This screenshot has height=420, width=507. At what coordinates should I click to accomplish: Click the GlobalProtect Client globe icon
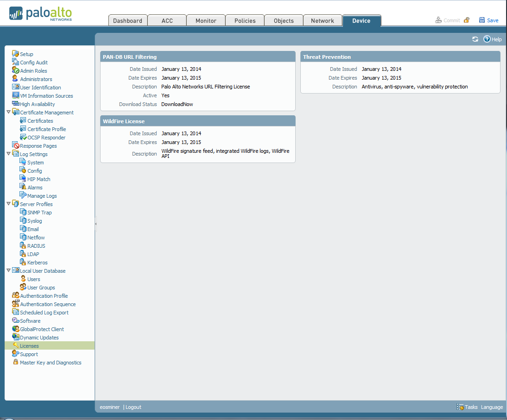[x=16, y=329]
